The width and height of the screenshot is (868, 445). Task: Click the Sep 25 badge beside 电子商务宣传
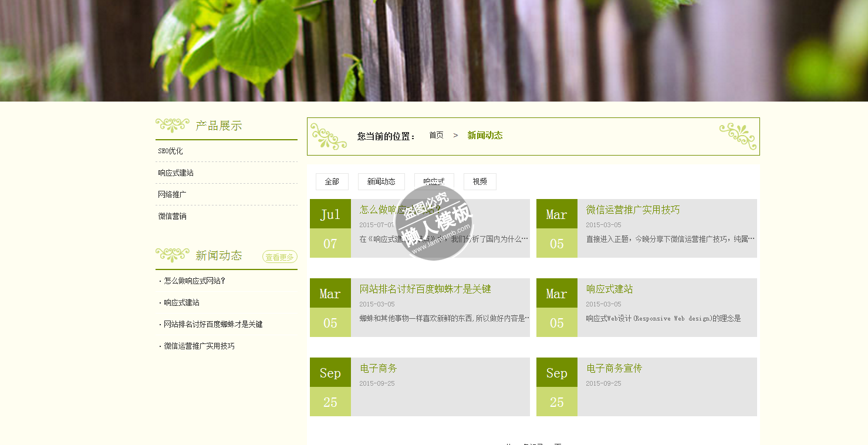[x=557, y=387]
